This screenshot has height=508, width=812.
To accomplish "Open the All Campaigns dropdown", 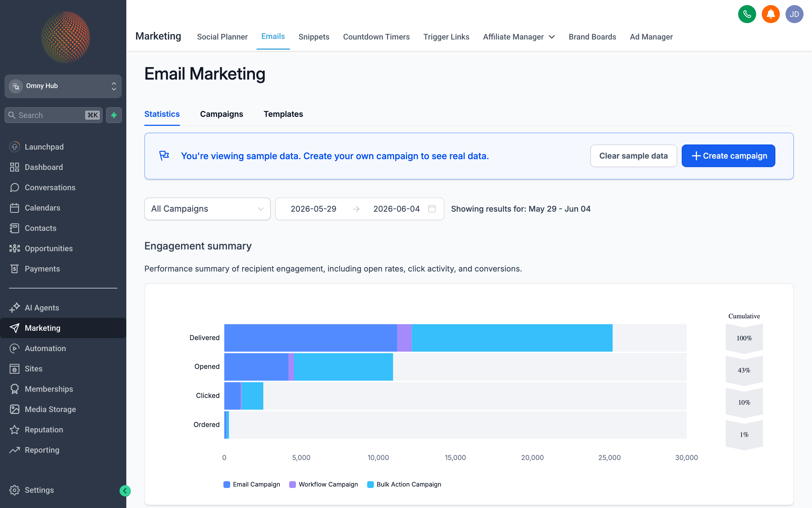I will [x=207, y=209].
